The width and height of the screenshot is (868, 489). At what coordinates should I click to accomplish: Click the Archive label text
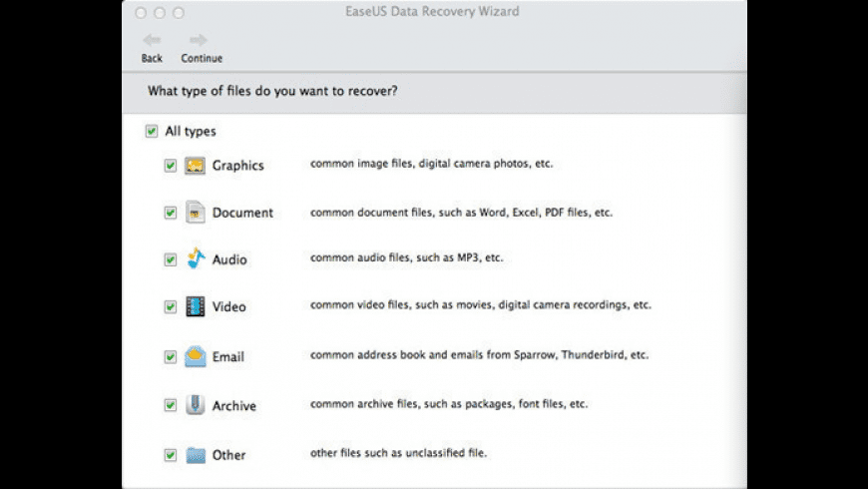tap(234, 406)
